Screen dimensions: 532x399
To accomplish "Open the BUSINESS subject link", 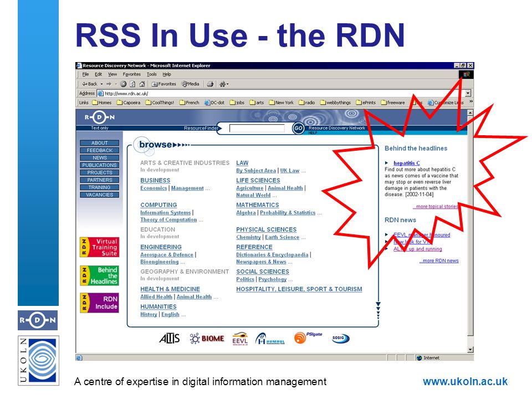I will click(x=155, y=181).
